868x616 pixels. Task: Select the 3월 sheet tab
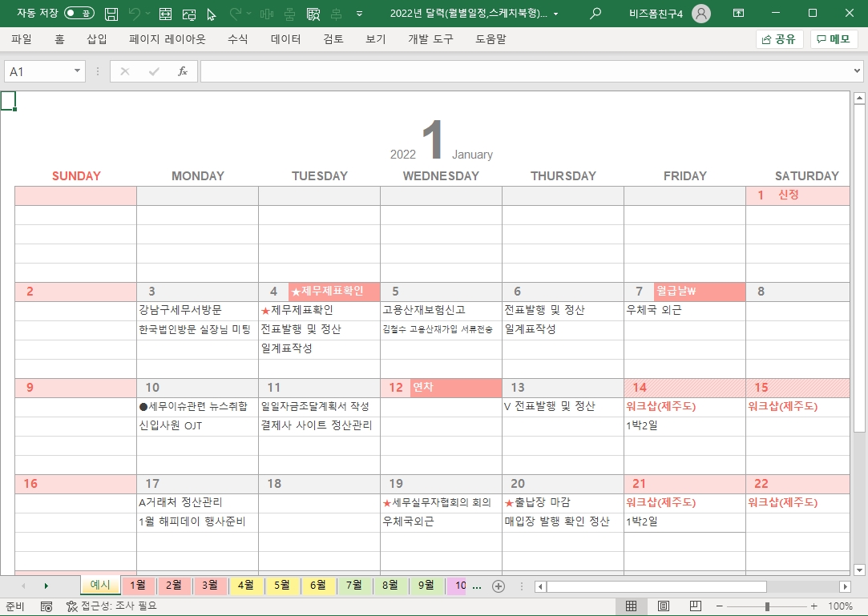(210, 585)
